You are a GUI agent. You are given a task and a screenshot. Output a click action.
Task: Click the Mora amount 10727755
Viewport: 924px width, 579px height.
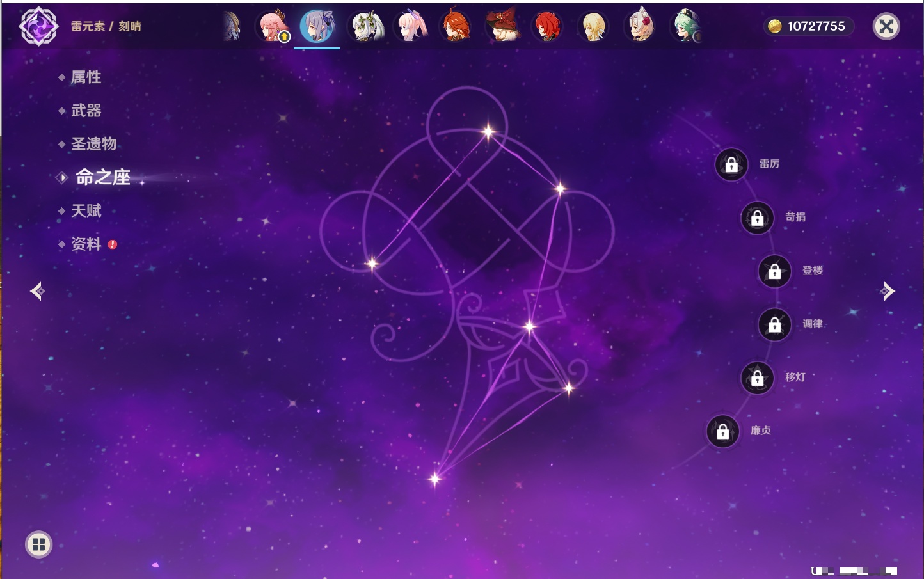click(x=816, y=26)
